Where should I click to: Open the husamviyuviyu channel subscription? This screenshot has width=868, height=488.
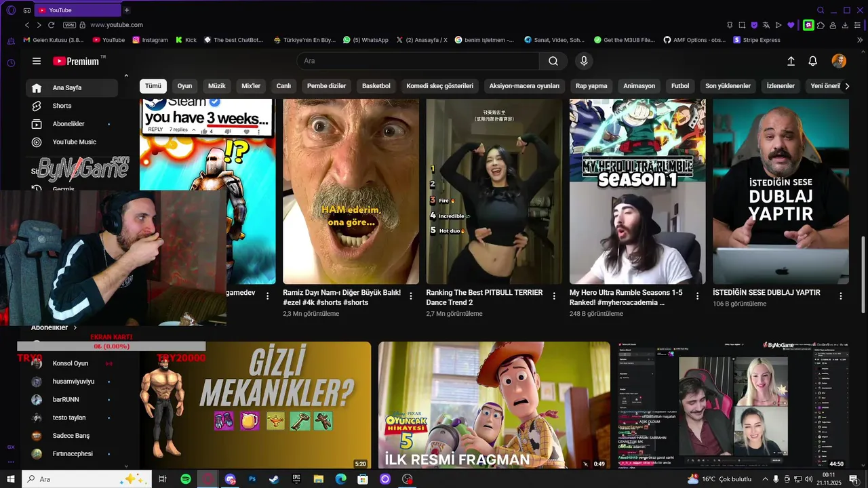pyautogui.click(x=72, y=382)
